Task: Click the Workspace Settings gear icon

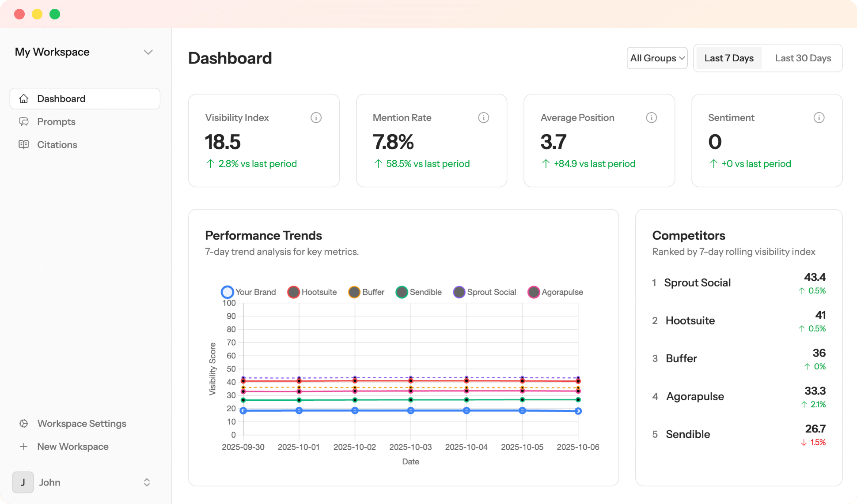Action: pyautogui.click(x=24, y=424)
